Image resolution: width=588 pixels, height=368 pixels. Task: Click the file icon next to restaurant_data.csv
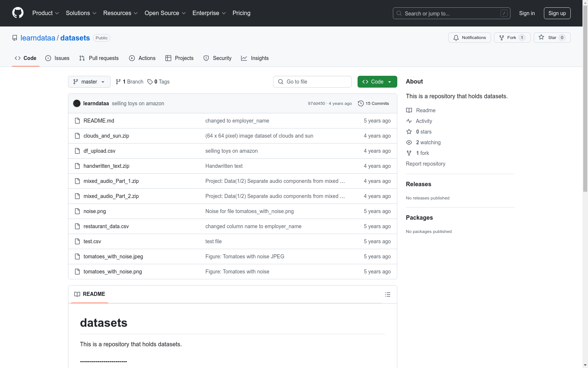pyautogui.click(x=77, y=226)
